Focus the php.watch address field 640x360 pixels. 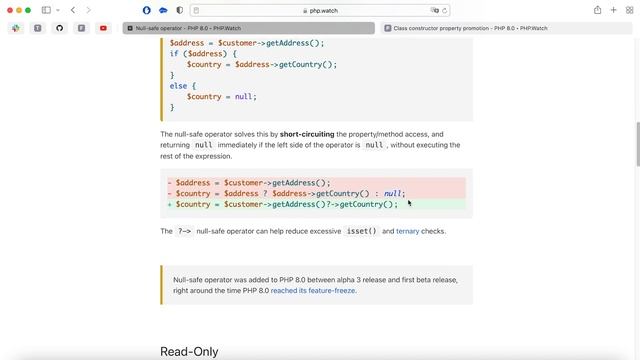(320, 11)
